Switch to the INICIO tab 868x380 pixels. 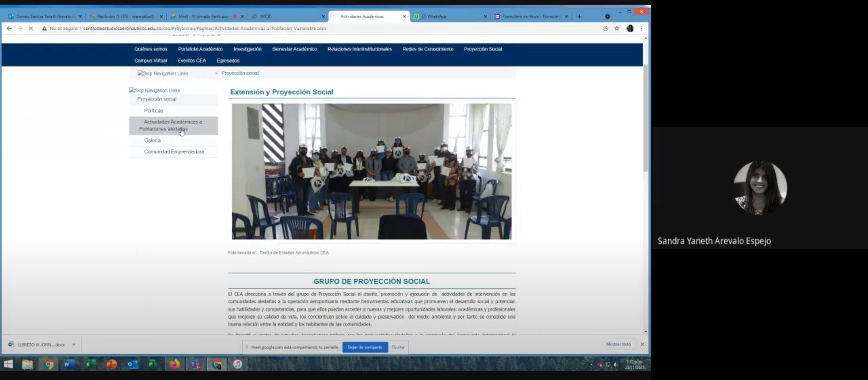288,16
